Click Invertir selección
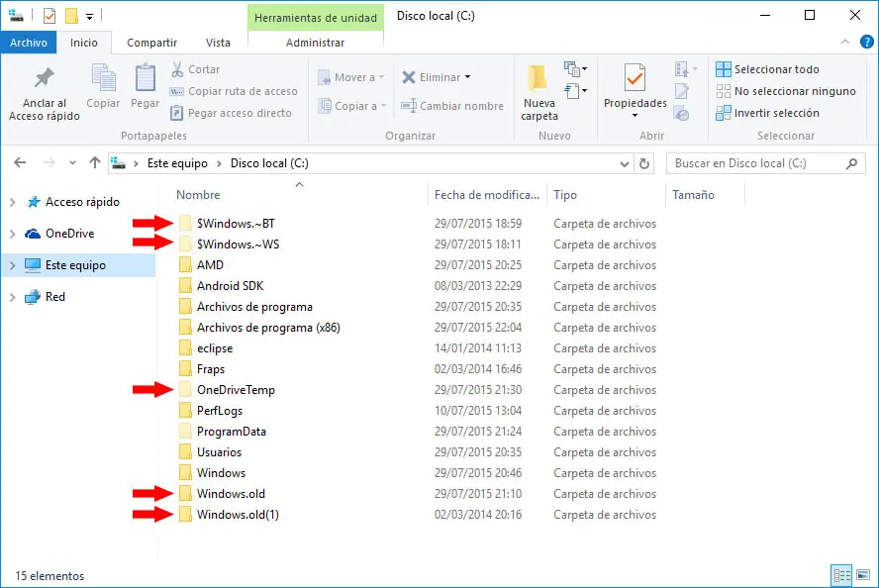Viewport: 879px width, 588px height. [x=767, y=113]
